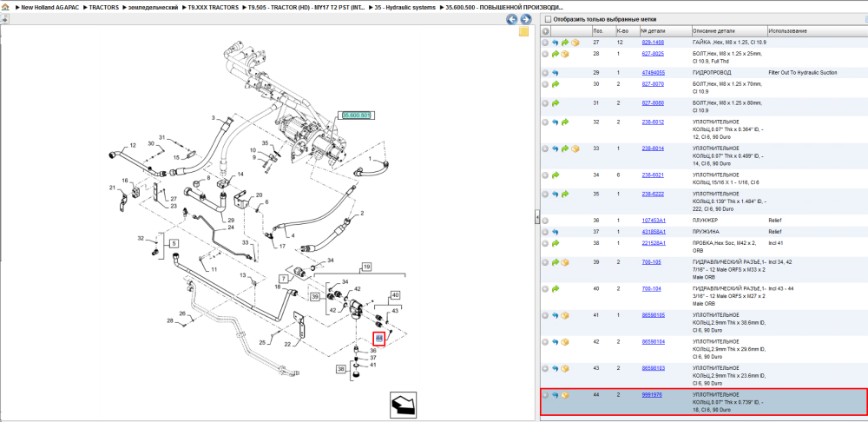Open part number link 238-6012
The width and height of the screenshot is (868, 422).
(653, 122)
